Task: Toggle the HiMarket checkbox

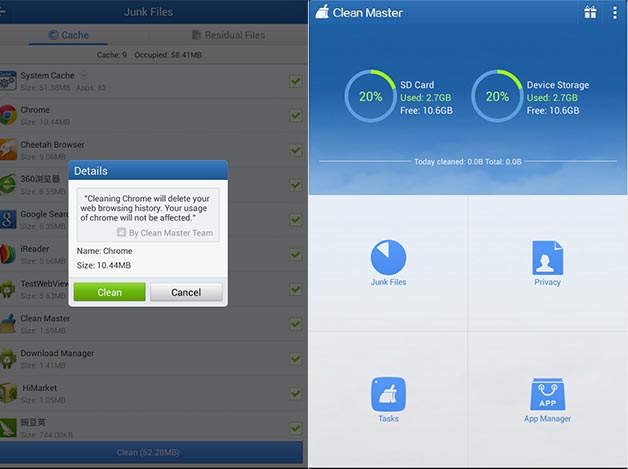Action: 296,393
